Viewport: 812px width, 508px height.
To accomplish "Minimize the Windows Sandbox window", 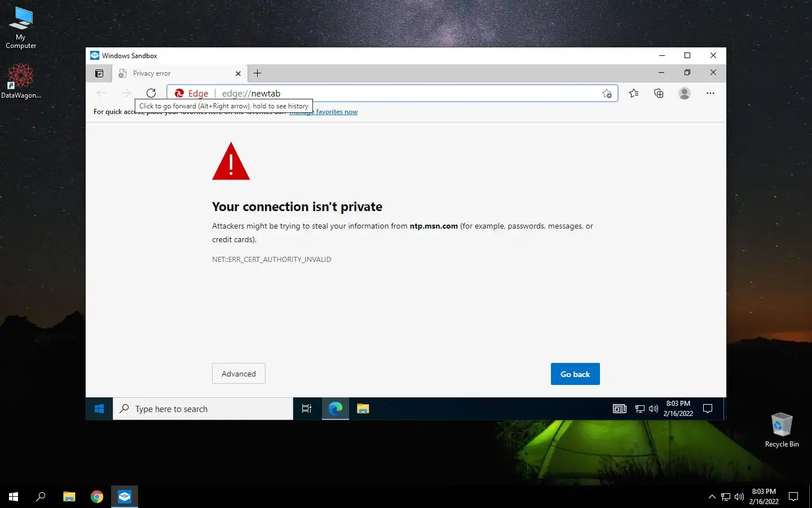I will pos(662,55).
